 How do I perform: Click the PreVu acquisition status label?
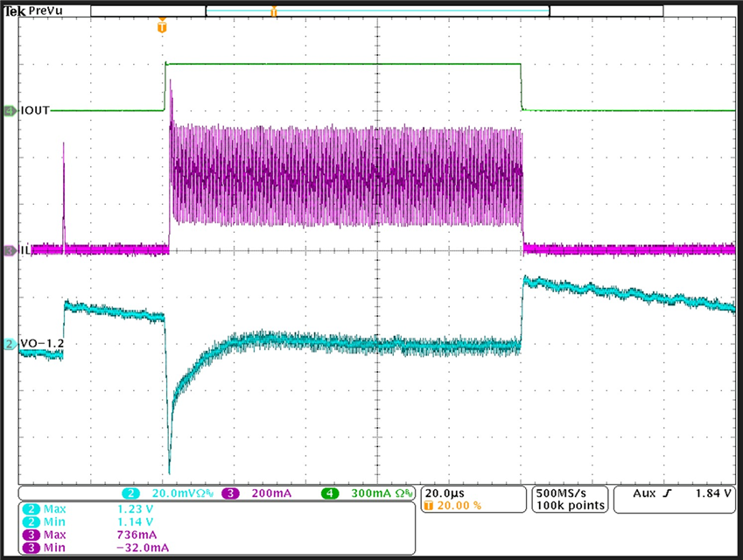[46, 11]
